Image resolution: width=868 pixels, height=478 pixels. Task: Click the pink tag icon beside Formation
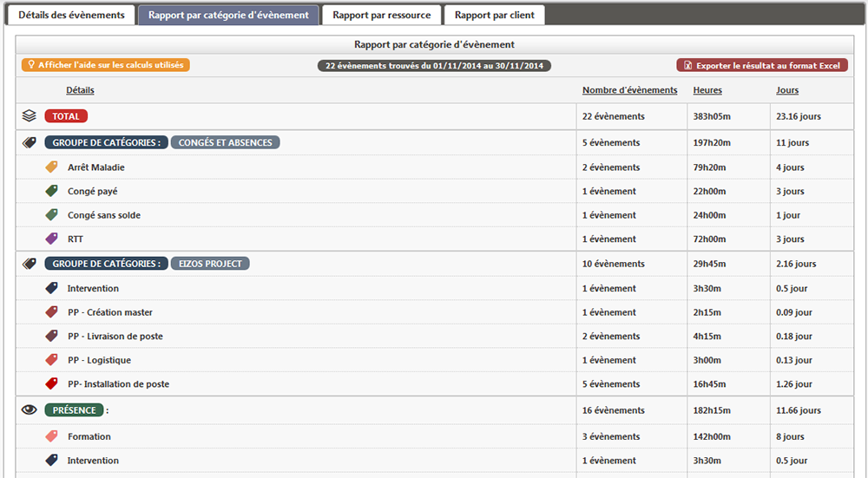tap(51, 436)
